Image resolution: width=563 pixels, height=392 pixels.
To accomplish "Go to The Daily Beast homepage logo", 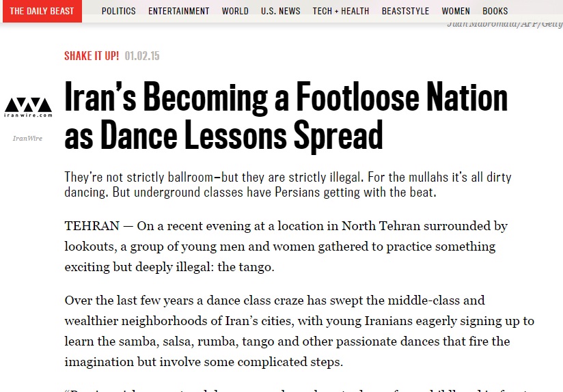I will point(42,11).
